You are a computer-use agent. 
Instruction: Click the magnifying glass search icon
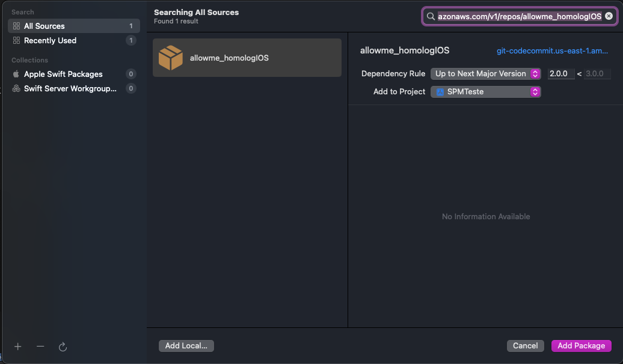pyautogui.click(x=431, y=16)
